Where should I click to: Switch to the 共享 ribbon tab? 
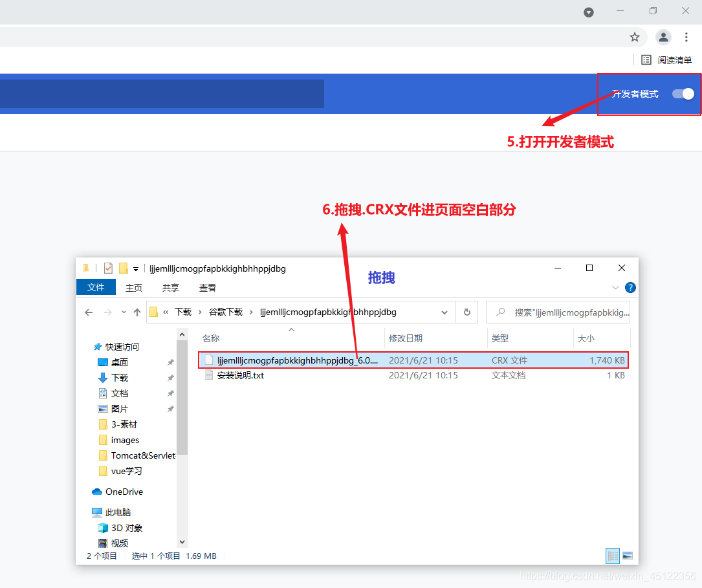tap(171, 288)
